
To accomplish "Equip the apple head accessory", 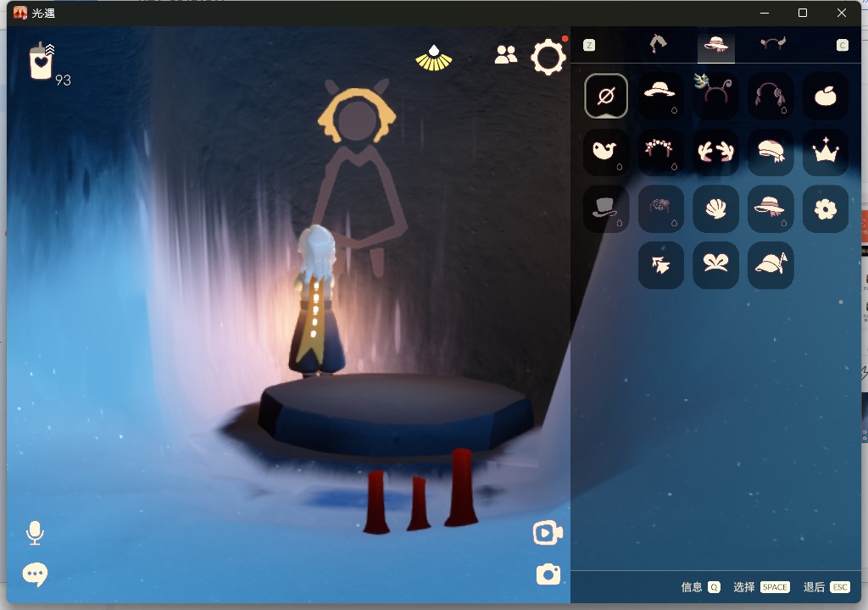I will 825,96.
